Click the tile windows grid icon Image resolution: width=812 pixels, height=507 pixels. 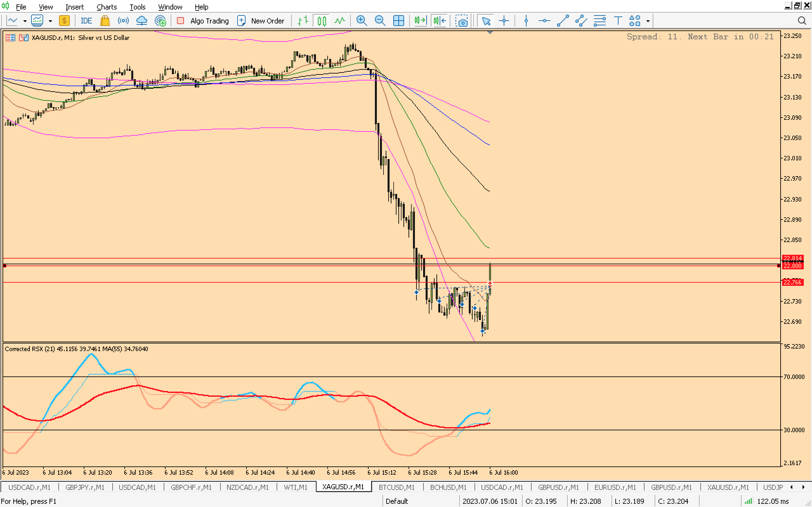[x=398, y=21]
